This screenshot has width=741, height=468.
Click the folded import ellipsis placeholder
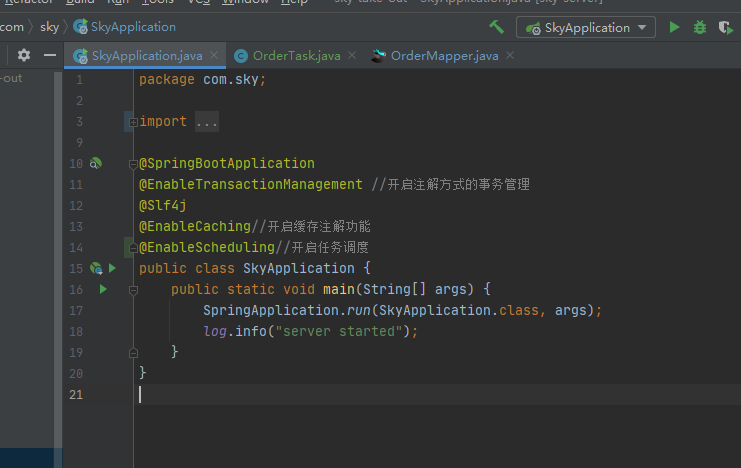pyautogui.click(x=207, y=122)
